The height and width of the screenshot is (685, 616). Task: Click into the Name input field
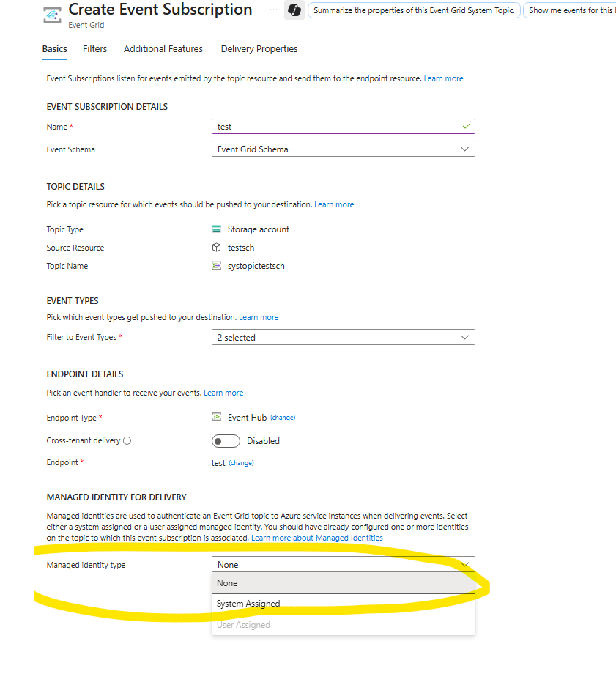(344, 126)
